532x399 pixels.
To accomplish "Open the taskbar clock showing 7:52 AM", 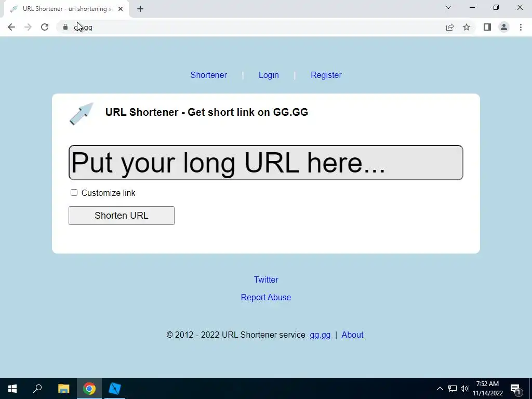I will coord(487,389).
